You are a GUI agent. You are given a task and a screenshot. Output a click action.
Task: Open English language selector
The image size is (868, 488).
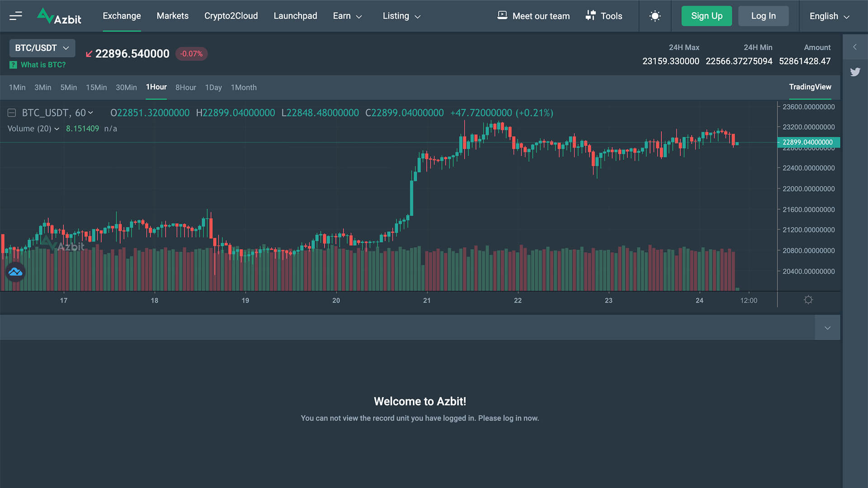point(829,16)
